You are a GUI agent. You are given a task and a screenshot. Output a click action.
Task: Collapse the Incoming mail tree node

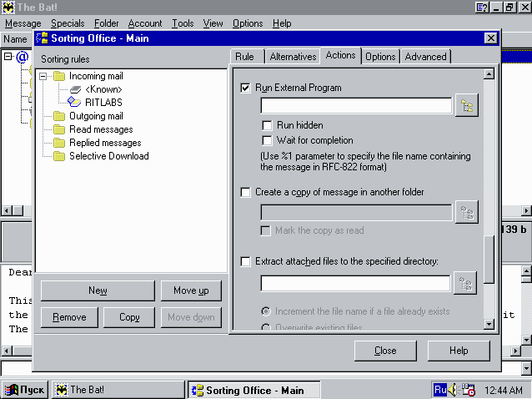(x=43, y=76)
